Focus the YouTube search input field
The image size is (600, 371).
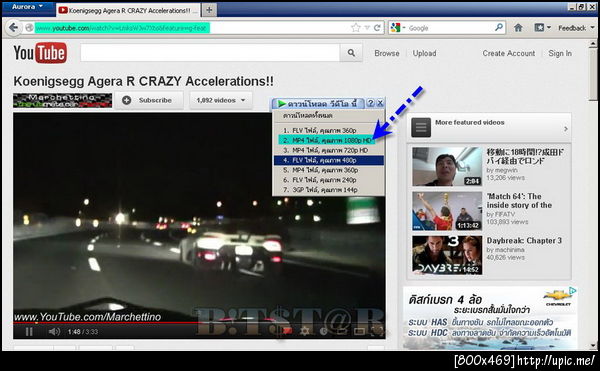point(210,53)
